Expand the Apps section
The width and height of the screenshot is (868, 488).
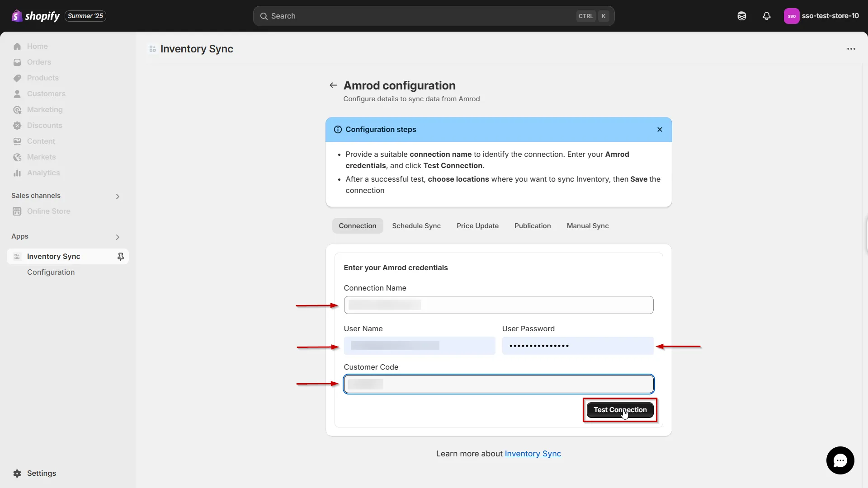pos(117,237)
